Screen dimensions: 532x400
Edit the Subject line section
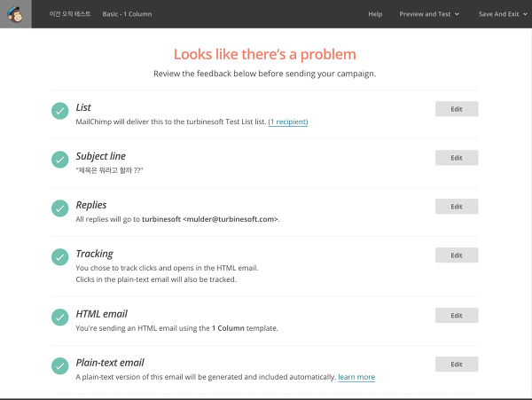pyautogui.click(x=457, y=158)
